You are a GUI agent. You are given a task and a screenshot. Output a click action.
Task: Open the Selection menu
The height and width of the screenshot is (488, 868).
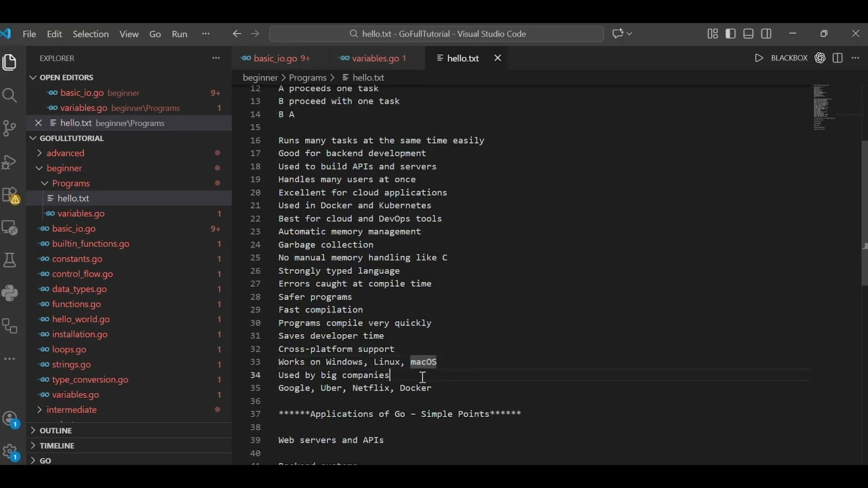90,34
